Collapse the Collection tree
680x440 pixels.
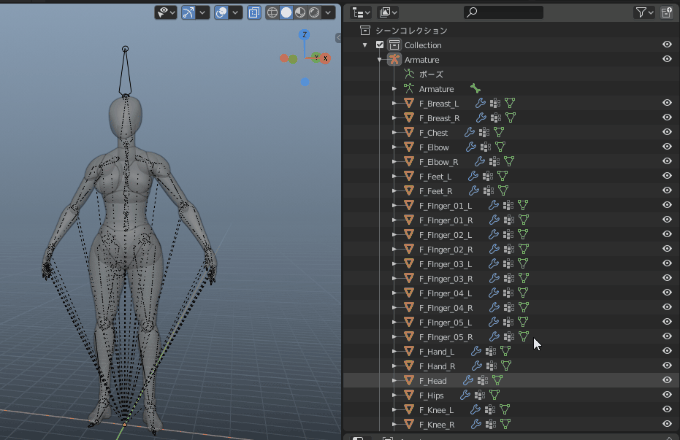click(365, 45)
